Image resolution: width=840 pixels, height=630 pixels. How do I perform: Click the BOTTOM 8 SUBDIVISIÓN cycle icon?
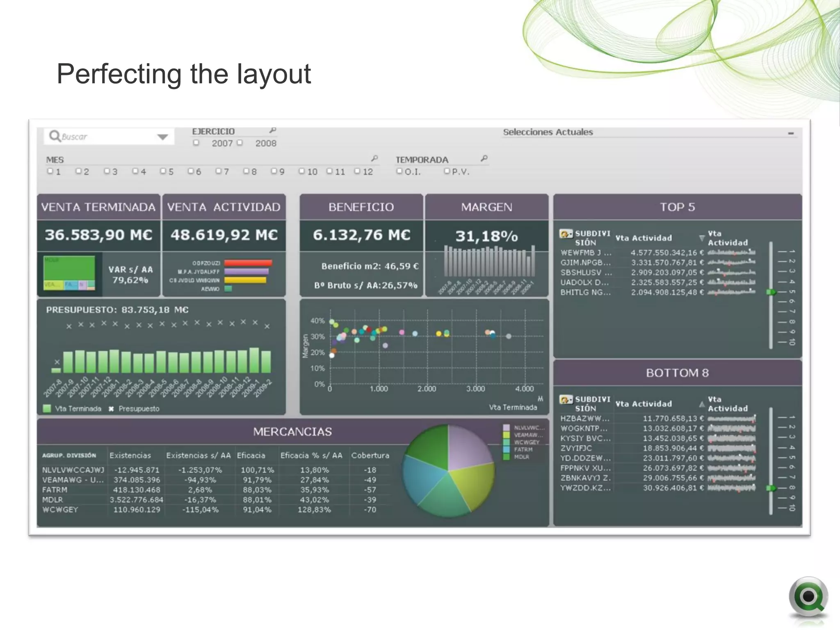566,400
